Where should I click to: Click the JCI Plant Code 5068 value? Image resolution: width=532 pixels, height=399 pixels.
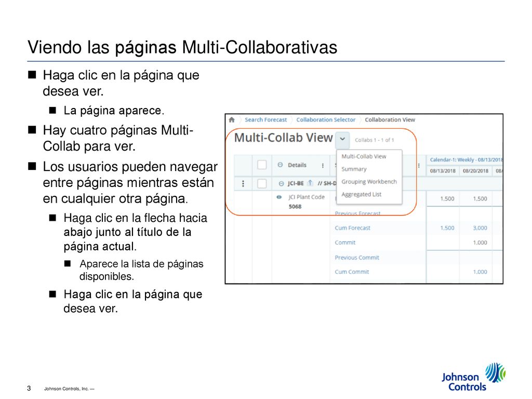(x=295, y=206)
